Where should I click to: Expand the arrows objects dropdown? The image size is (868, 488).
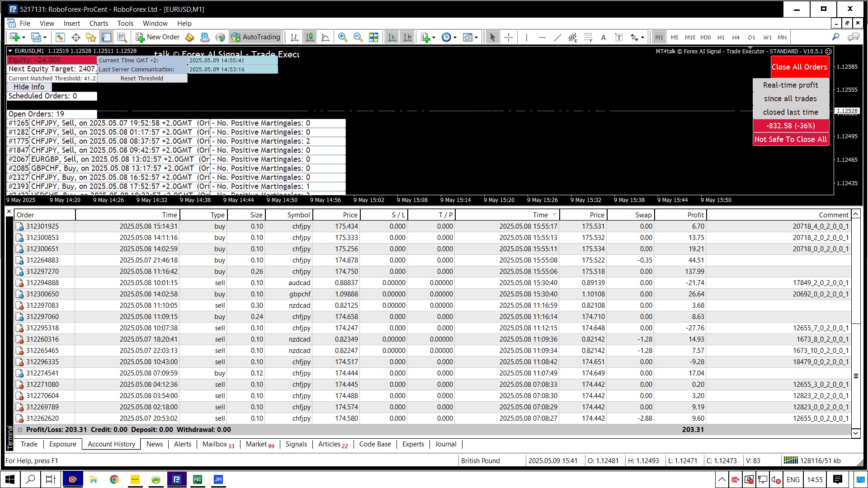coord(642,38)
